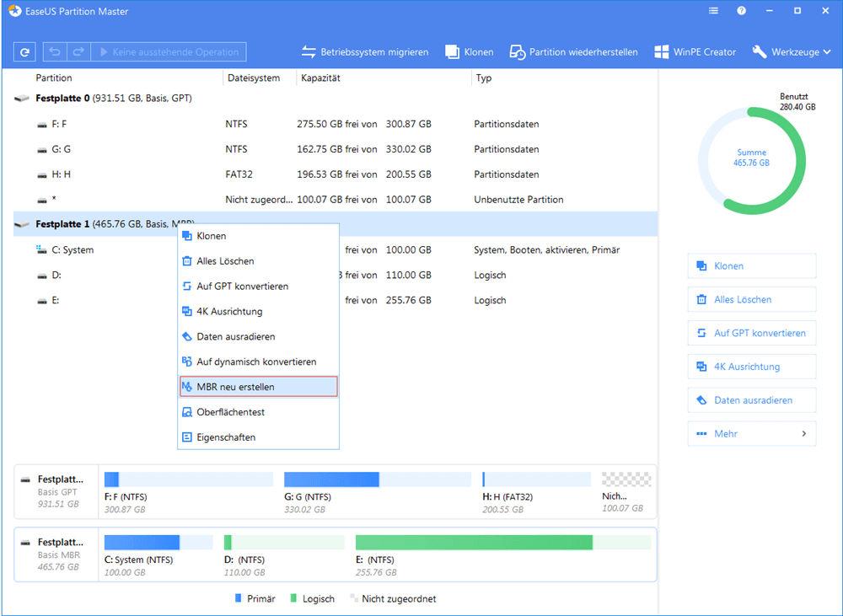The image size is (843, 616).
Task: Click the Kapazität column header
Action: 320,78
